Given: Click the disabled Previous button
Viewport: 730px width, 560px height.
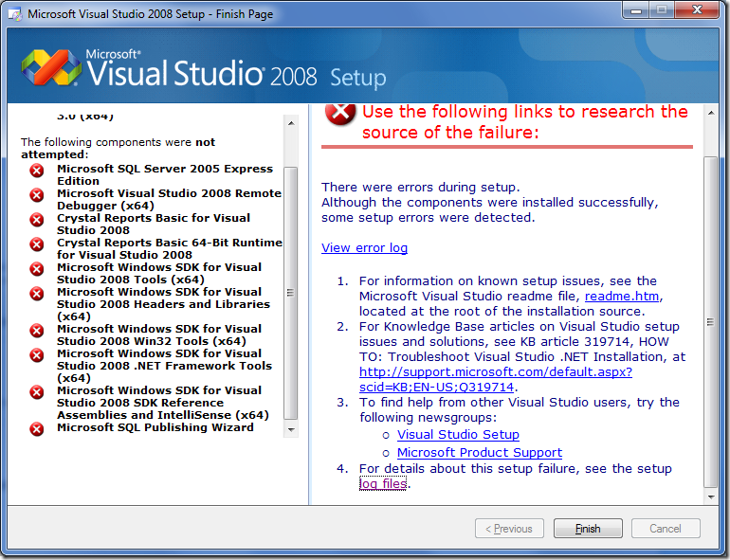Looking at the screenshot, I should [509, 529].
